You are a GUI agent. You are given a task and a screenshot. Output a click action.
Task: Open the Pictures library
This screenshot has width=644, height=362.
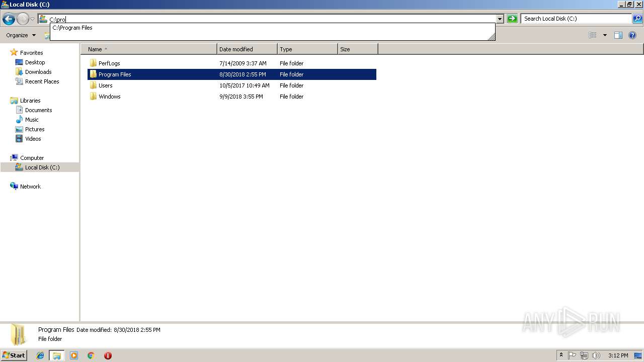[x=35, y=129]
